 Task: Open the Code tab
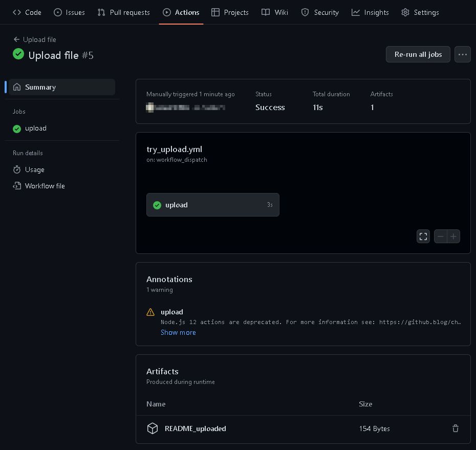pyautogui.click(x=27, y=12)
